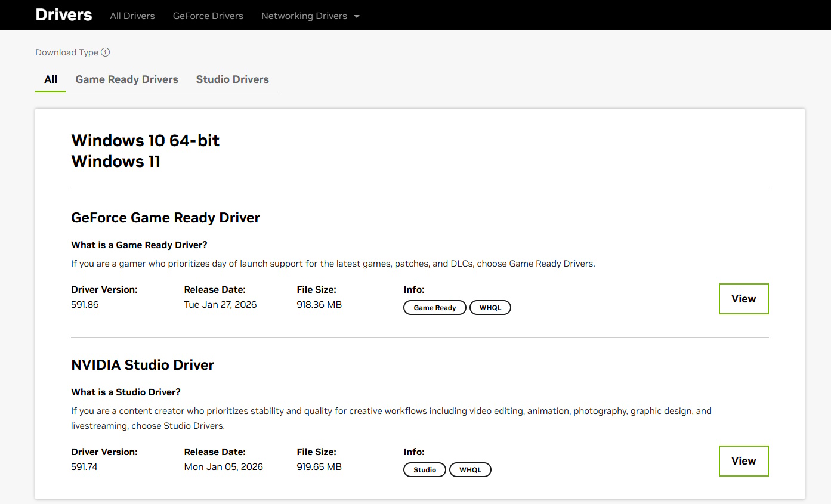Click the WHQL badge beside Studio badge
The image size is (831, 504).
pos(470,470)
